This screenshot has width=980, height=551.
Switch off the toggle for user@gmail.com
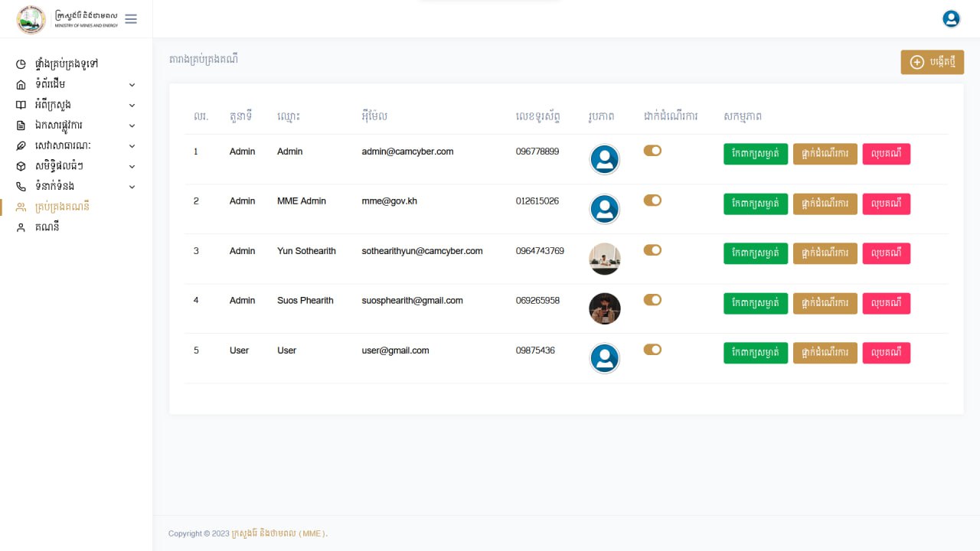(652, 350)
